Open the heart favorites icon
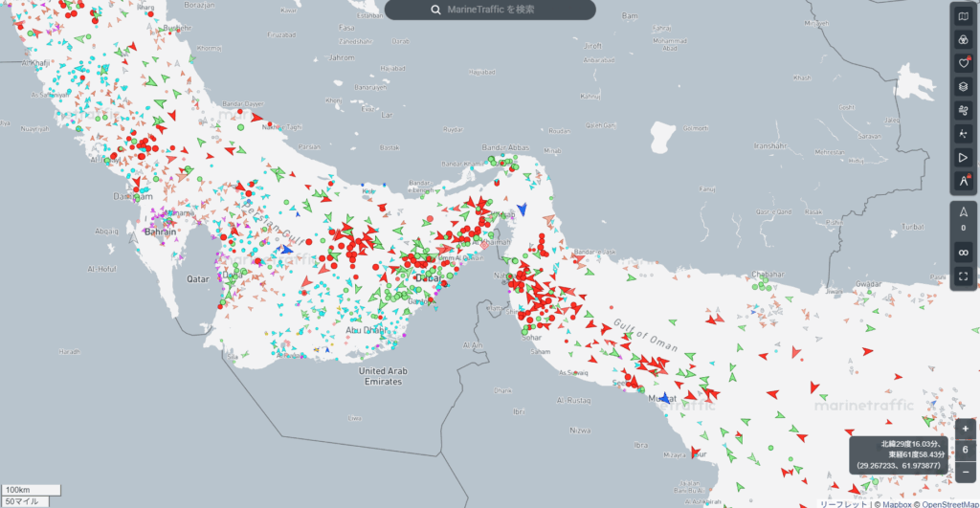Viewport: 980px width, 508px height. [x=963, y=63]
